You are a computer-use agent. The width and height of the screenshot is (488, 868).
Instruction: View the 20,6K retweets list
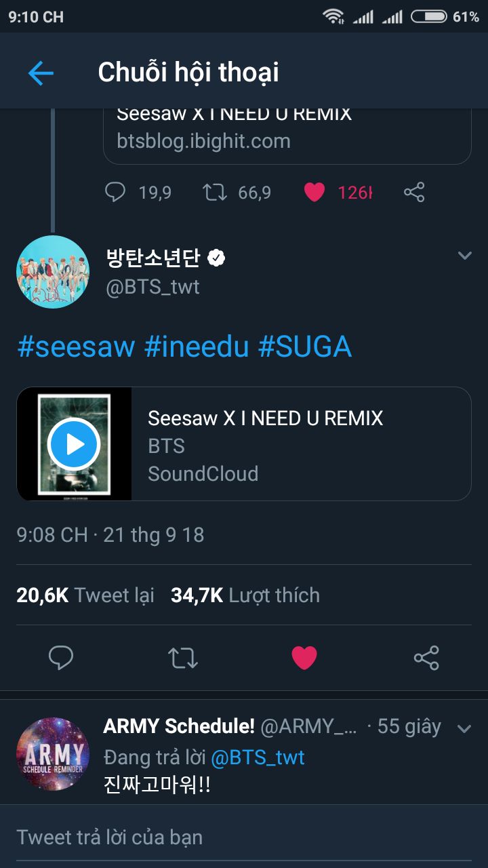click(85, 595)
